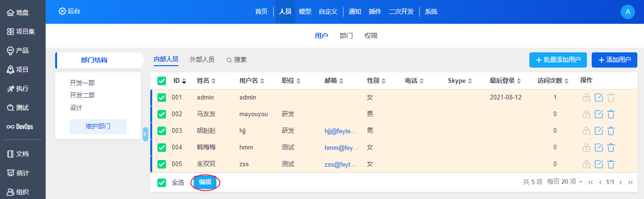
Task: Click the user avatar in top right
Action: [628, 12]
